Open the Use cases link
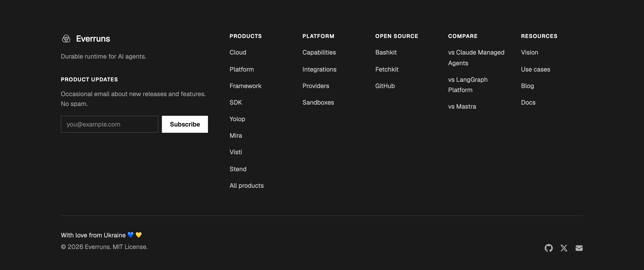This screenshot has height=270, width=644. click(x=536, y=70)
